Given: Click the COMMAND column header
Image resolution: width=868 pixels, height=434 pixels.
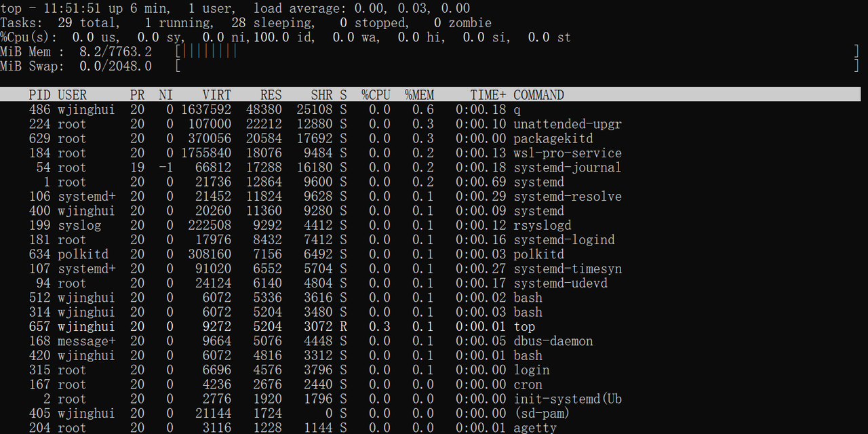Looking at the screenshot, I should coord(538,95).
